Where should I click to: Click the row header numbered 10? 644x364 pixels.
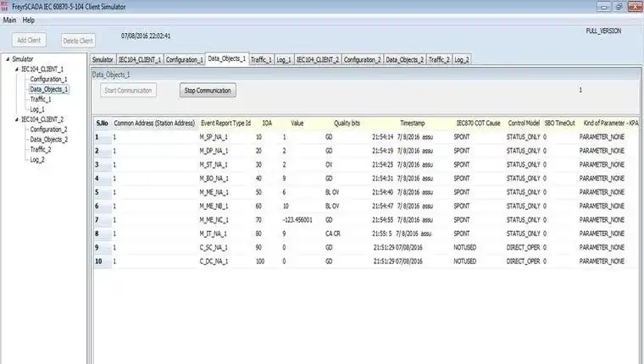click(x=103, y=262)
